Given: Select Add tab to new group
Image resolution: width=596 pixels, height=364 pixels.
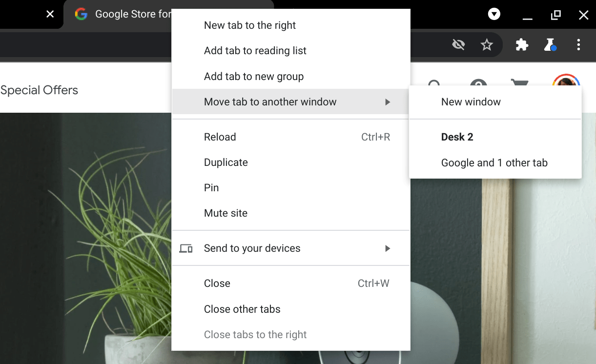Looking at the screenshot, I should [291, 77].
